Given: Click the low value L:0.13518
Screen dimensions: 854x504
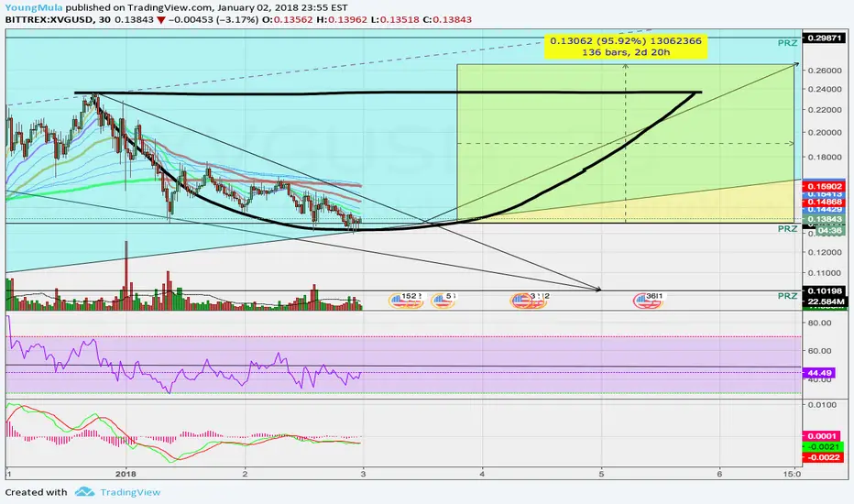Looking at the screenshot, I should click(394, 19).
